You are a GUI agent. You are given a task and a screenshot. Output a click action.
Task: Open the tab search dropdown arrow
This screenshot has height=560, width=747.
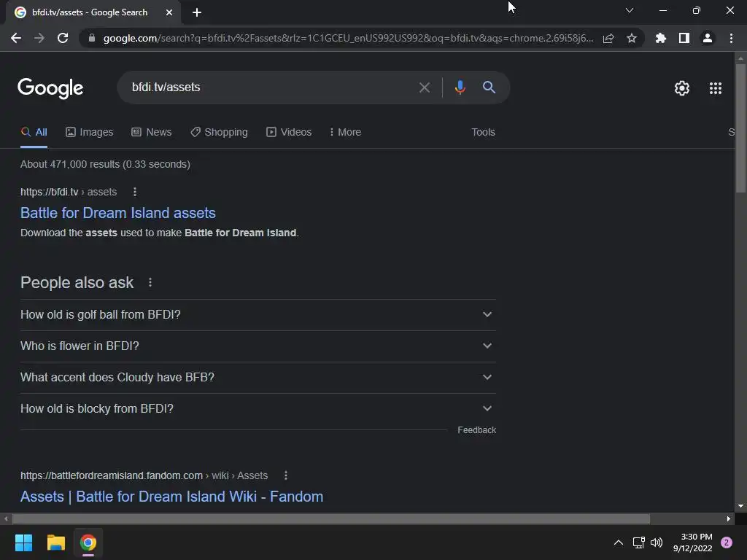pyautogui.click(x=630, y=10)
